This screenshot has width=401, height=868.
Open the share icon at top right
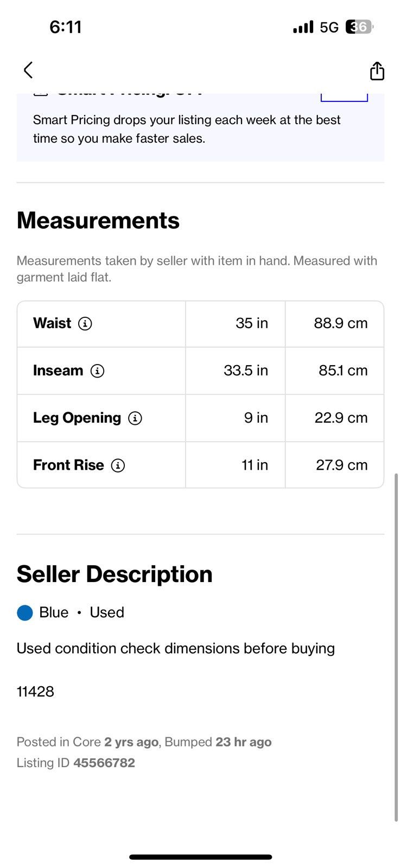click(377, 71)
